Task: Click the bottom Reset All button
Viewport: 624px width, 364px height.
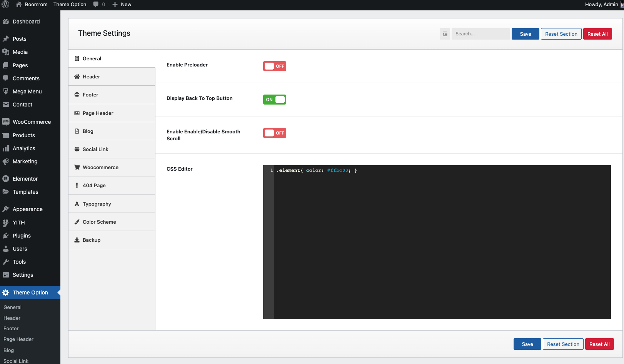Action: (599, 344)
